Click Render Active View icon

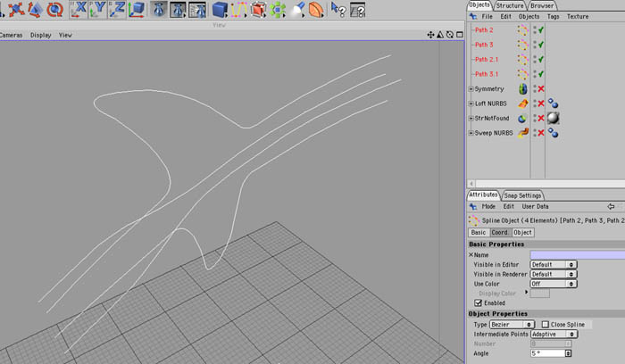point(159,10)
